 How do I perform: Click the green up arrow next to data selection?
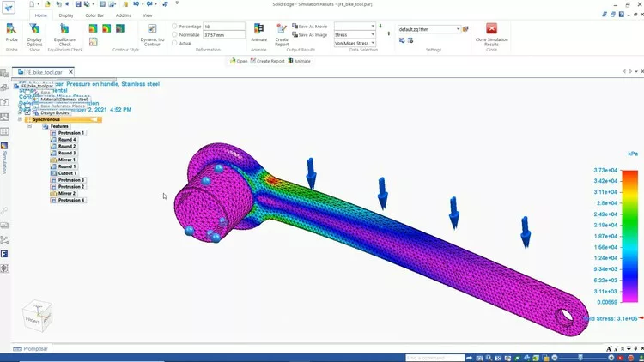coord(388,33)
